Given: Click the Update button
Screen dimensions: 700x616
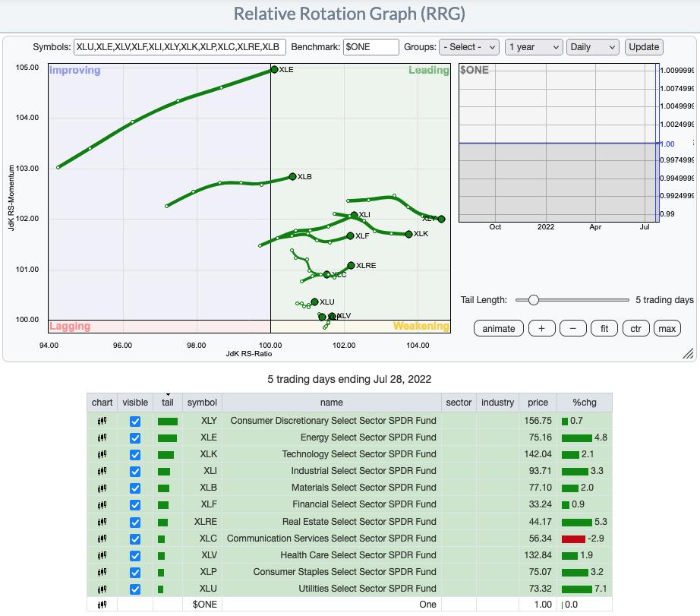Looking at the screenshot, I should click(644, 47).
